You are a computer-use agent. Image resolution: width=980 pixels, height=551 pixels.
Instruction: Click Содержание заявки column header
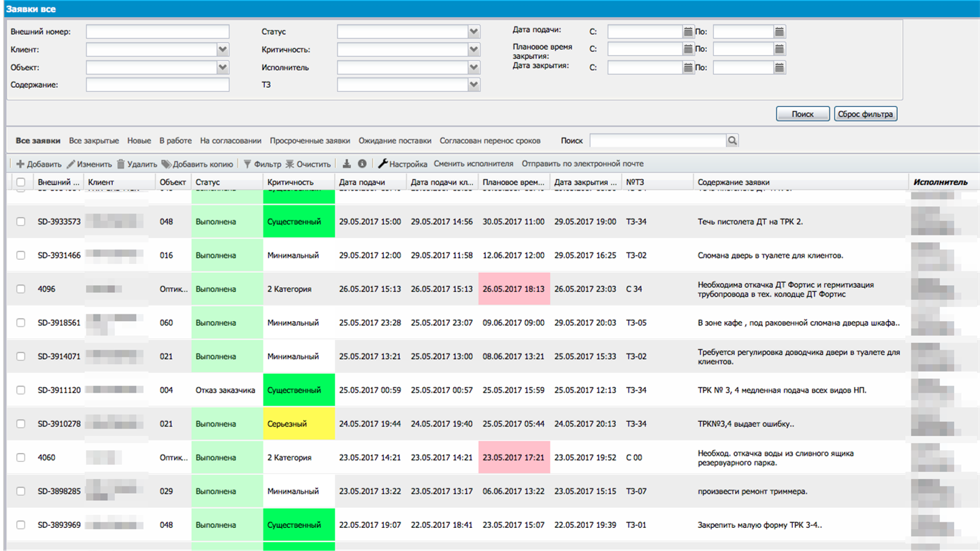click(801, 182)
